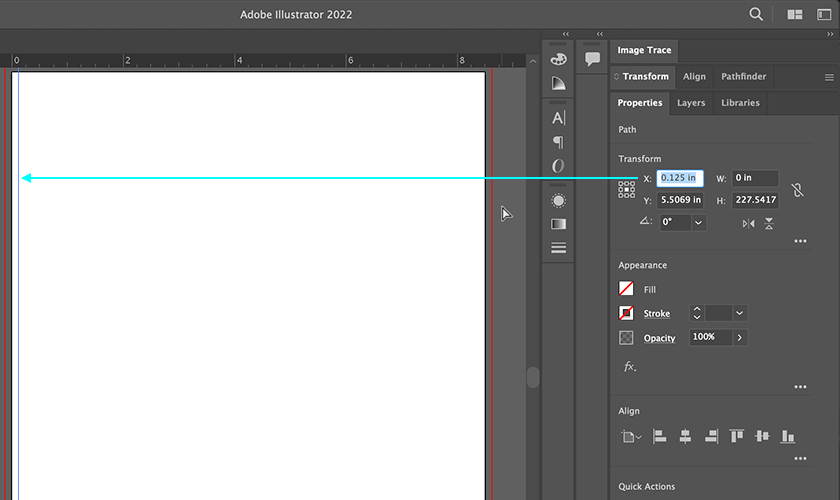This screenshot has width=840, height=500.
Task: Click the W width field
Action: tap(755, 178)
